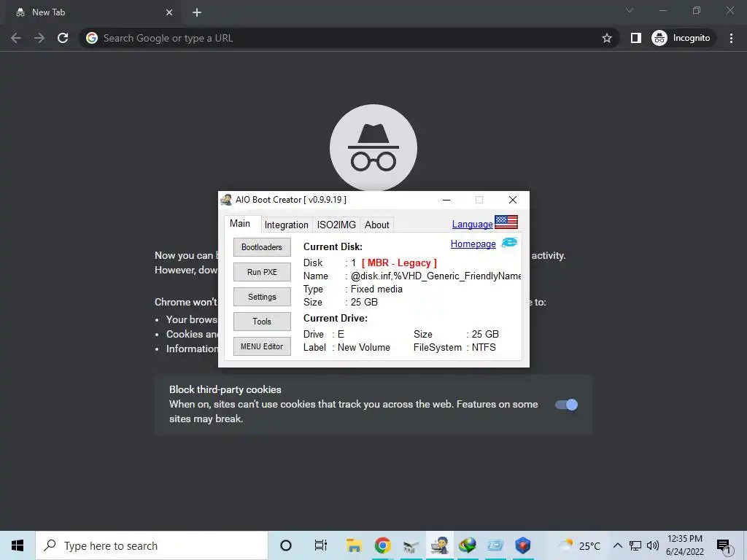Open the About tab

pos(377,225)
